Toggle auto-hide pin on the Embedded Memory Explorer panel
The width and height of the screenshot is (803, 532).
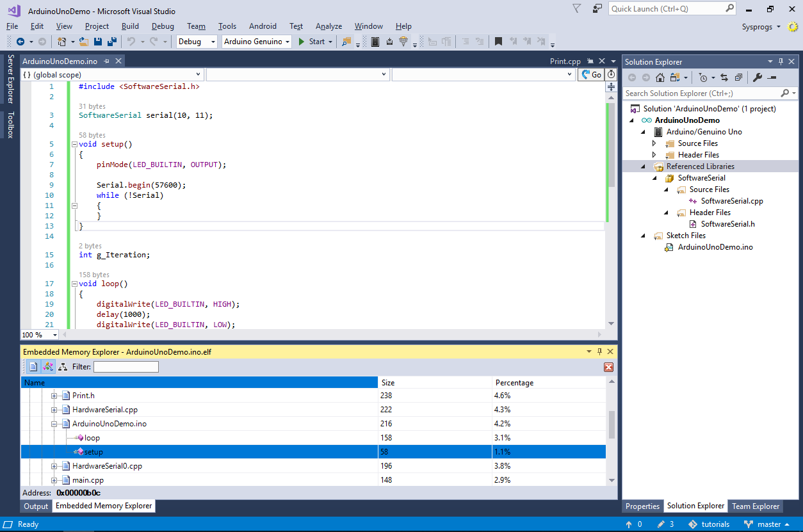[599, 351]
